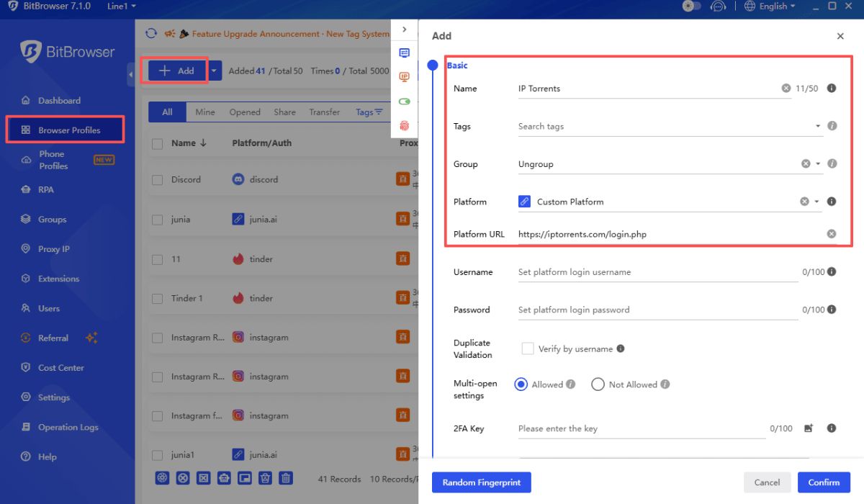Check the select-all checkbox in table header
This screenshot has width=864, height=504.
pos(158,143)
